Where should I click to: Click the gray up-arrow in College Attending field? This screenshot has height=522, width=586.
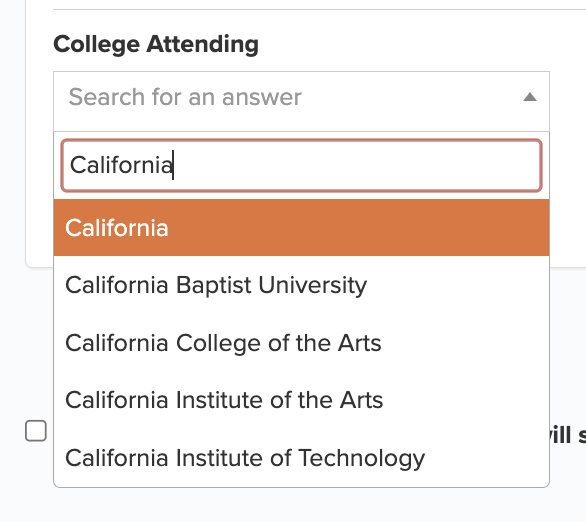click(x=530, y=97)
